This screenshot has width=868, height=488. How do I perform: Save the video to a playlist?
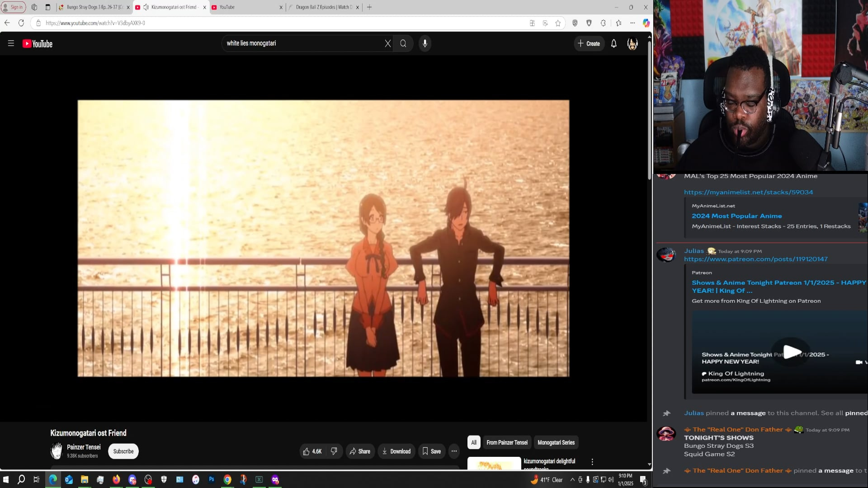[431, 451]
